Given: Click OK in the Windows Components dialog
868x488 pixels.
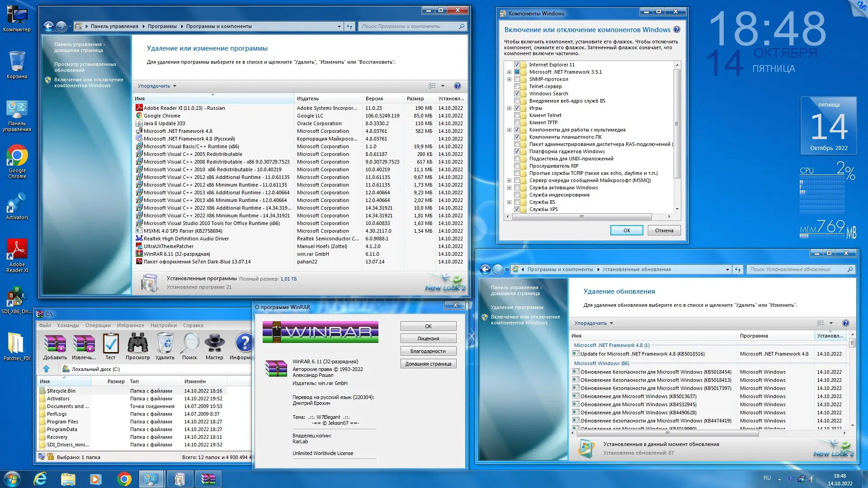Looking at the screenshot, I should [x=627, y=230].
